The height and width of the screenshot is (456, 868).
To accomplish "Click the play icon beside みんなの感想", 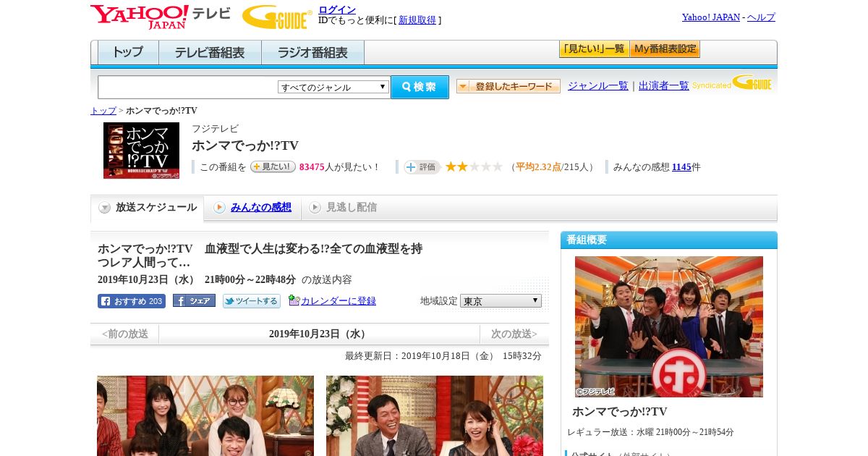I will 219,208.
